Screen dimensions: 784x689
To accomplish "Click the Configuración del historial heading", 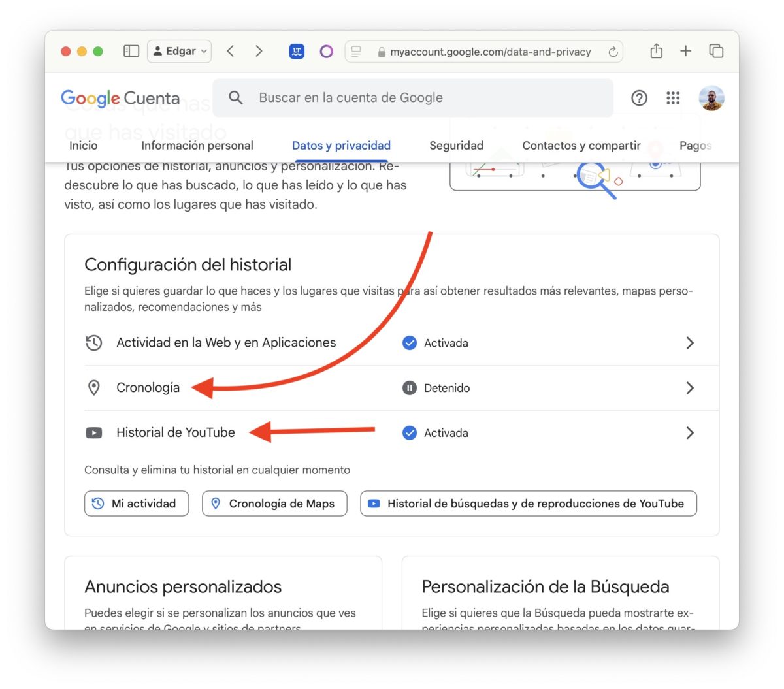I will pos(188,264).
